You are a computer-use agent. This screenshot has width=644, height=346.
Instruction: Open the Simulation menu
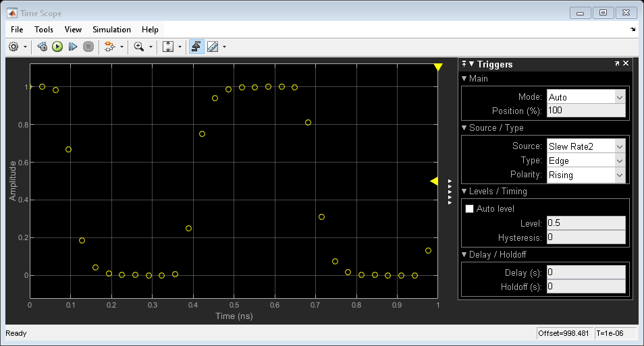tap(111, 30)
